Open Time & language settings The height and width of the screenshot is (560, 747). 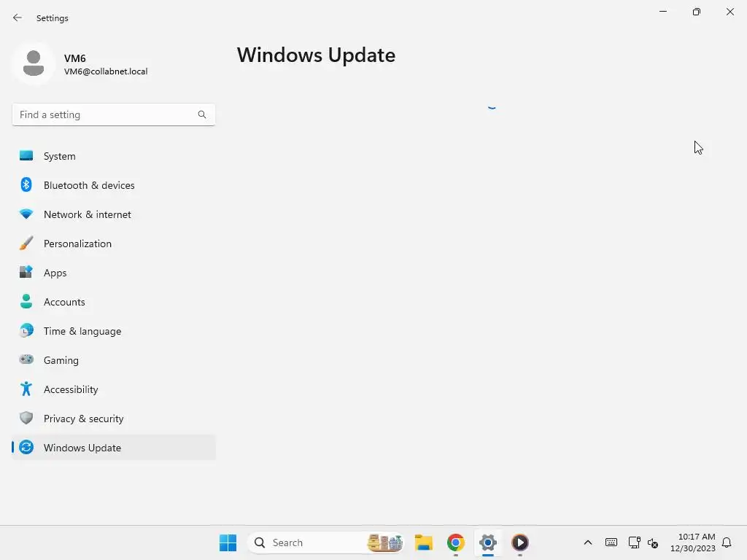113,331
